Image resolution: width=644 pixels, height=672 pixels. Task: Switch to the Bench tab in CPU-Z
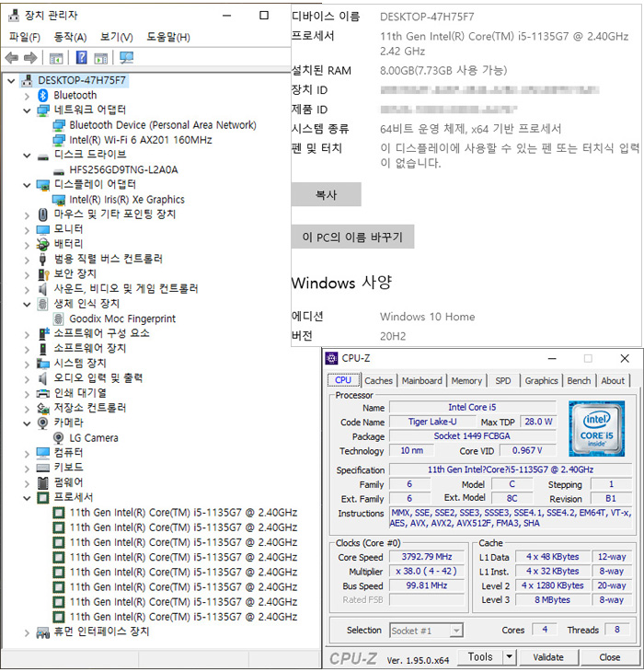[579, 380]
